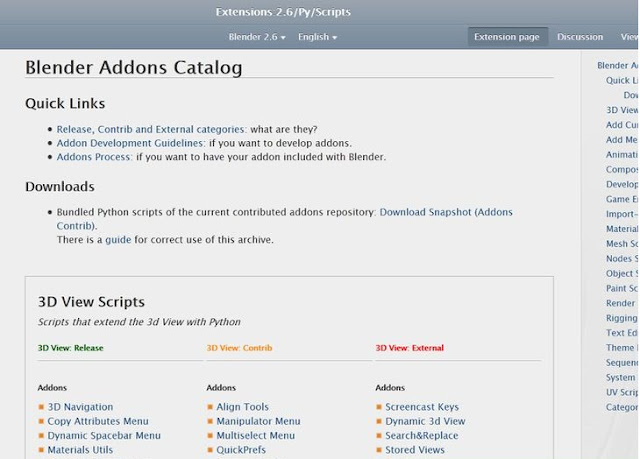Open the Dynamic Spacebar Menu addon
The width and height of the screenshot is (640, 459).
point(104,435)
